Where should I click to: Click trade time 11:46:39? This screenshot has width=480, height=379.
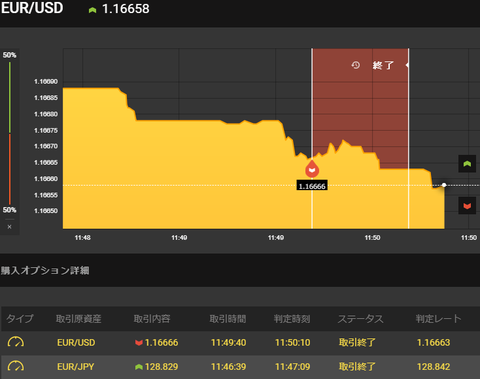pyautogui.click(x=228, y=367)
